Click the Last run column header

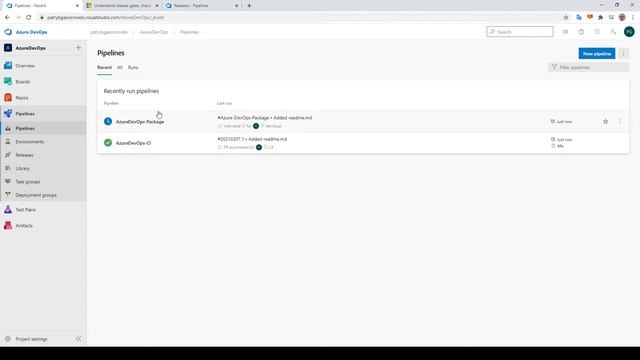(224, 103)
